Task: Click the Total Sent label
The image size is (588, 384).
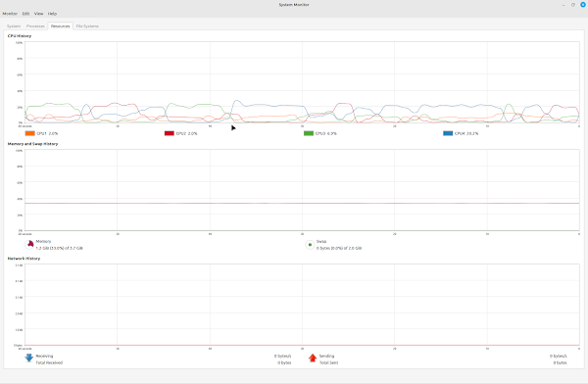Action: point(329,363)
